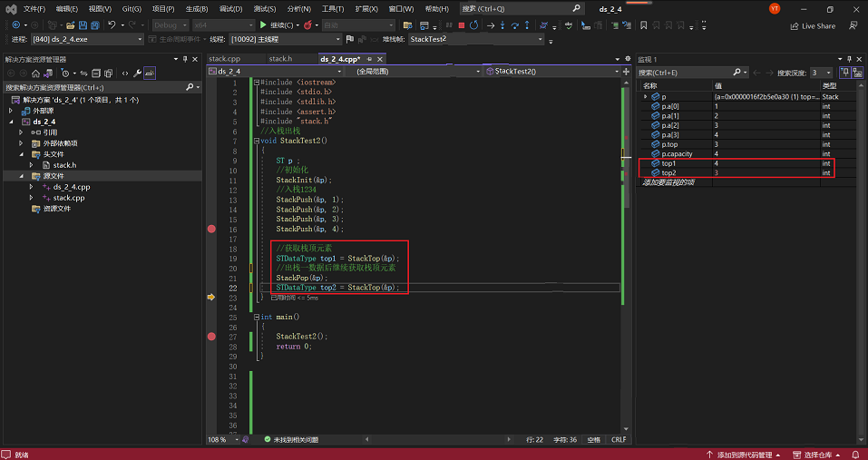Toggle the breakpoint on line 16

[x=211, y=229]
